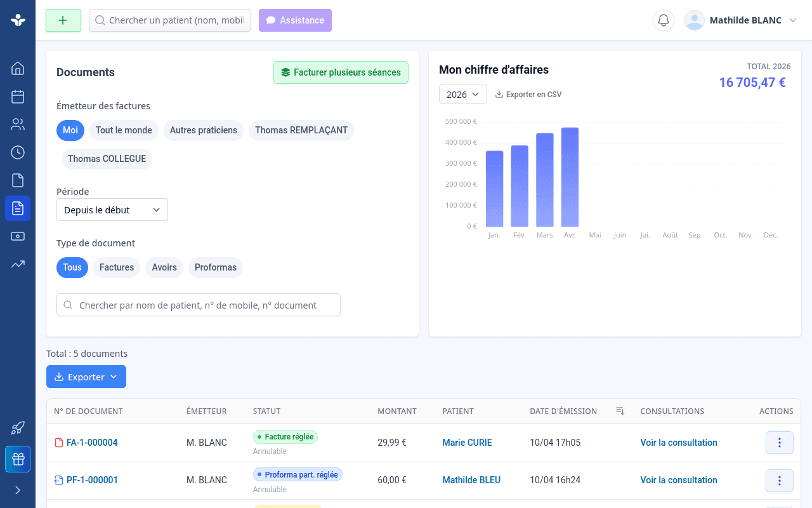Viewport: 812px width, 508px height.
Task: Click the Assistance button
Action: coord(295,20)
